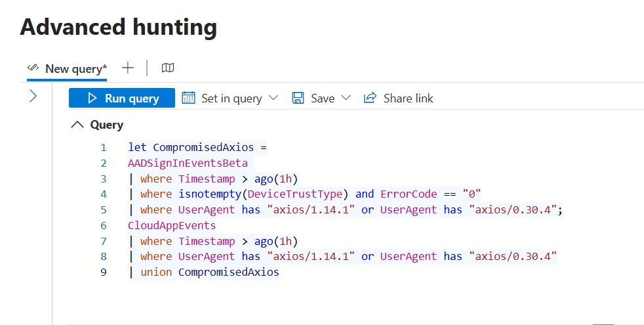
Task: Click AADSignInEventsBeta table name in editor
Action: [x=188, y=163]
